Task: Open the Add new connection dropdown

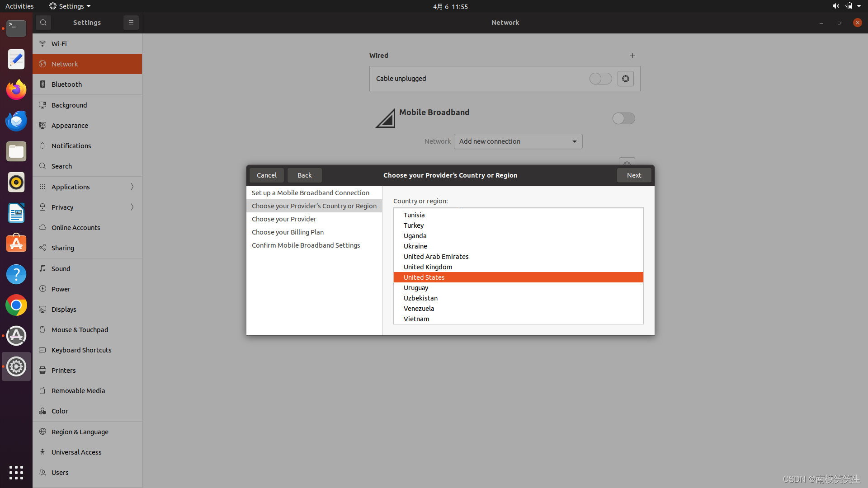Action: 518,141
